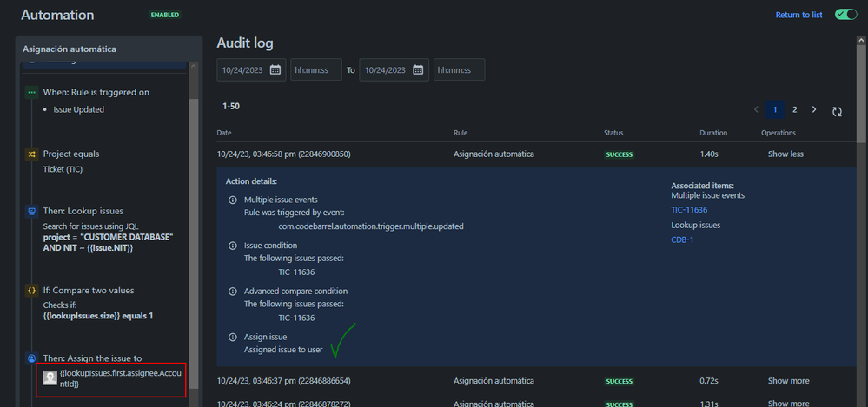The height and width of the screenshot is (407, 868).
Task: Expand the 03:46:37 pm entry with Show more
Action: [x=788, y=381]
